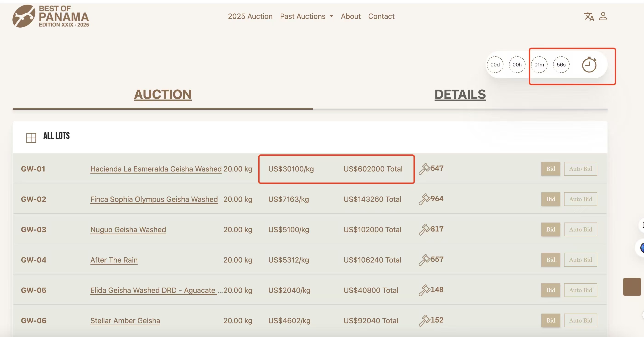
Task: Open Finca Sophia Olympus Geisha Washed link
Action: click(154, 199)
